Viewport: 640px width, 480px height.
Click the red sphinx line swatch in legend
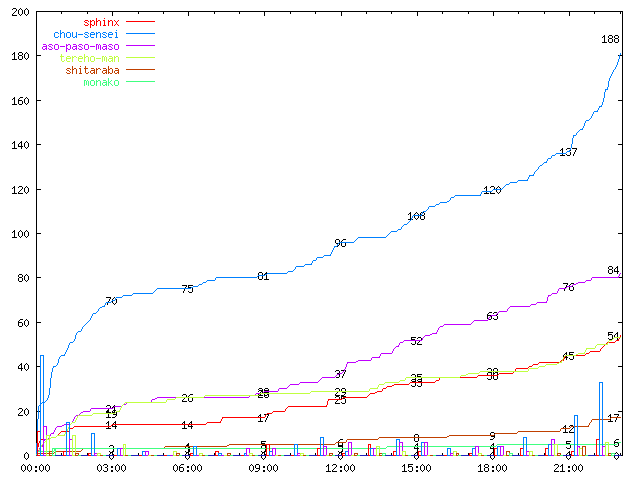[140, 21]
